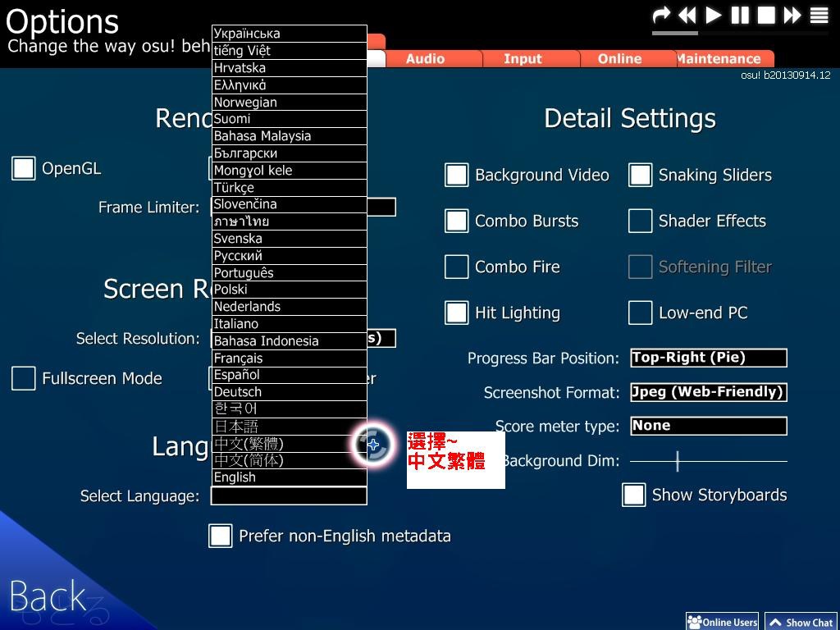Viewport: 840px width, 630px height.
Task: Toggle Prefer non-English metadata checkbox
Action: [221, 536]
